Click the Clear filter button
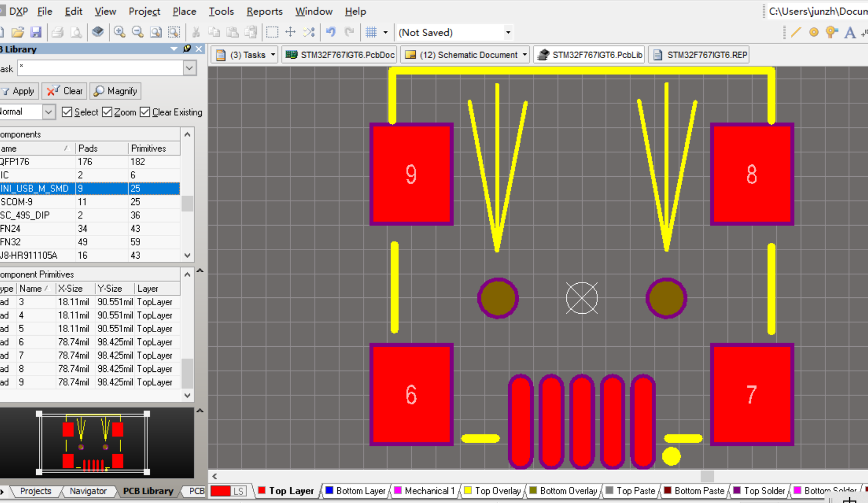 point(65,91)
